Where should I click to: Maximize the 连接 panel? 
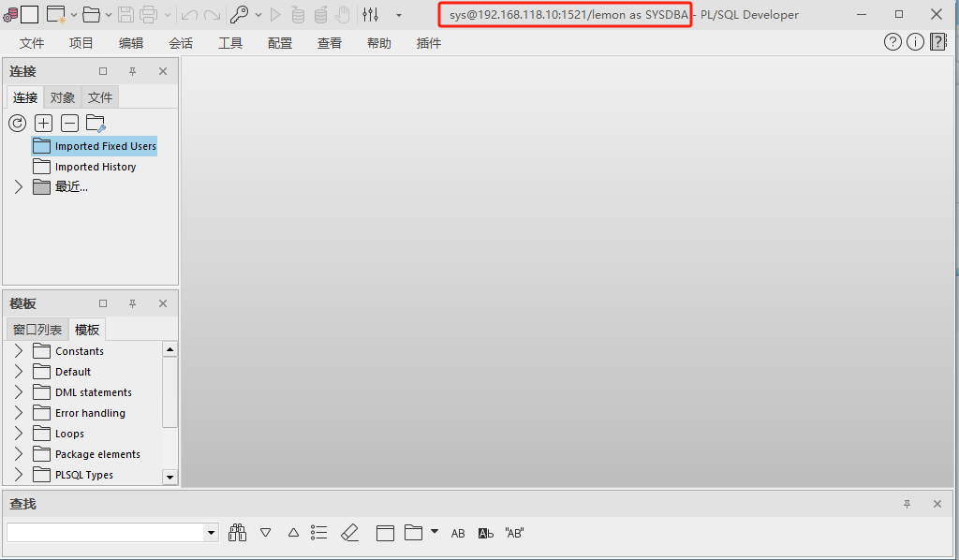pos(103,71)
